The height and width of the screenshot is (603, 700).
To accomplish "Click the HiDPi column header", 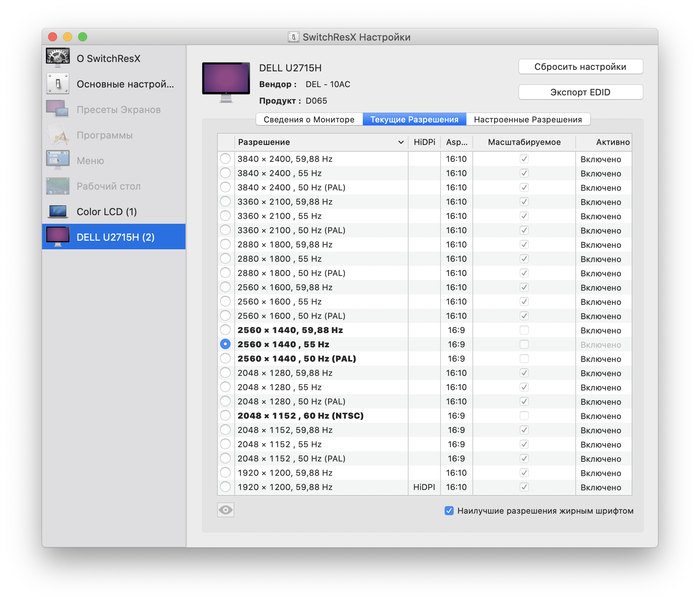I will 424,142.
